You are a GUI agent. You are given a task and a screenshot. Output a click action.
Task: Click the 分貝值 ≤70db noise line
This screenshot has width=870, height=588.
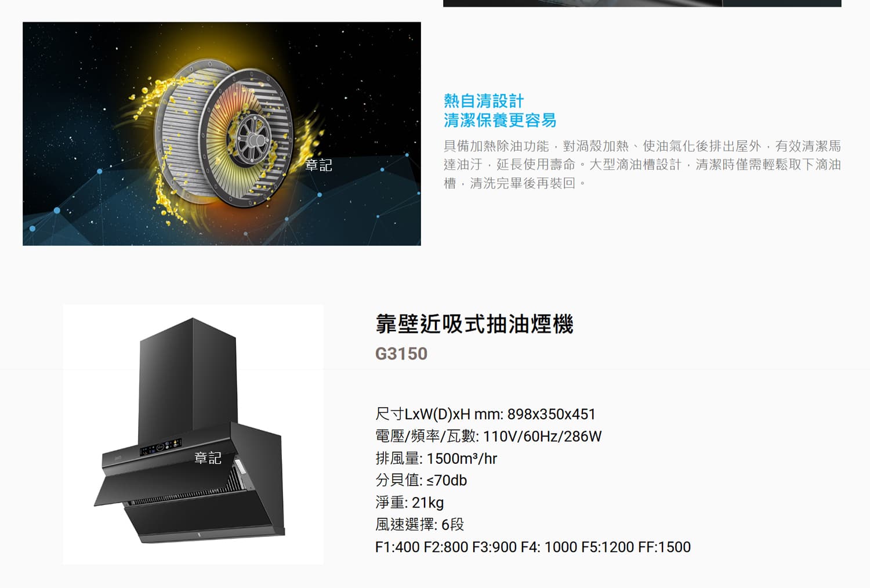pos(421,480)
